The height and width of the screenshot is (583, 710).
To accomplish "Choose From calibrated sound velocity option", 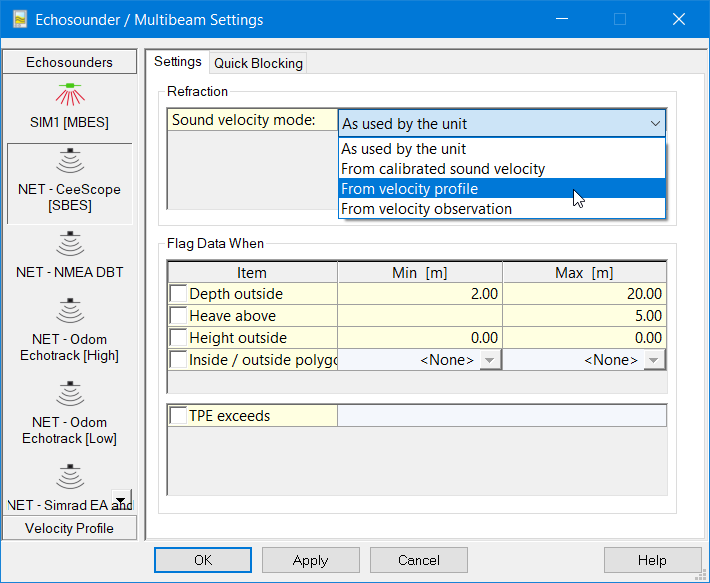I will [x=443, y=169].
